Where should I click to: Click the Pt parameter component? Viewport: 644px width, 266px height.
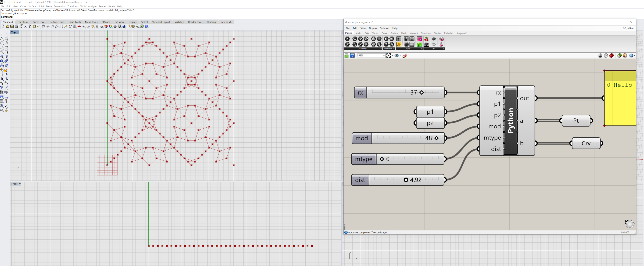point(576,121)
